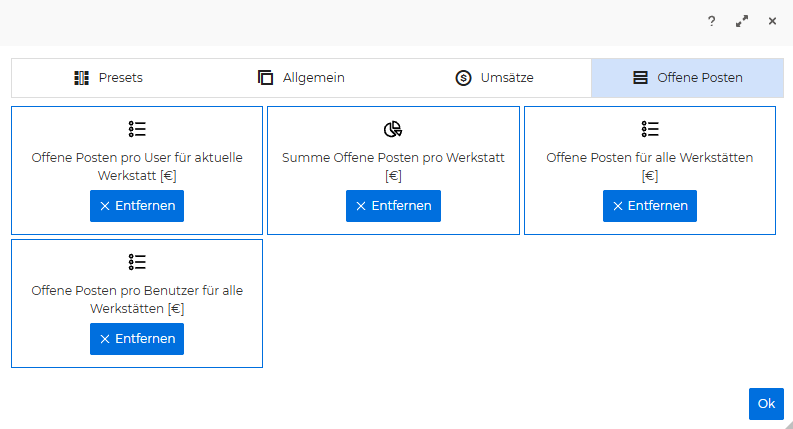Remove Offene Posten pro Benutzer für alle Werkstätten
This screenshot has height=429, width=793.
(x=137, y=339)
